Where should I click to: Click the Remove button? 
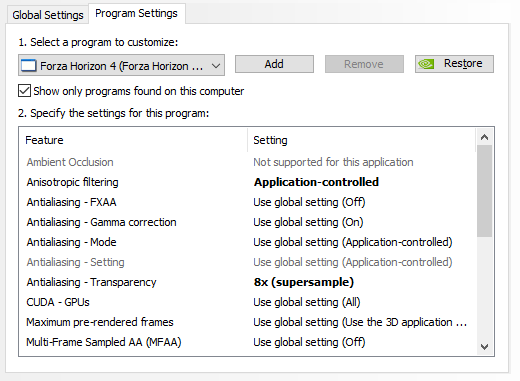(364, 64)
